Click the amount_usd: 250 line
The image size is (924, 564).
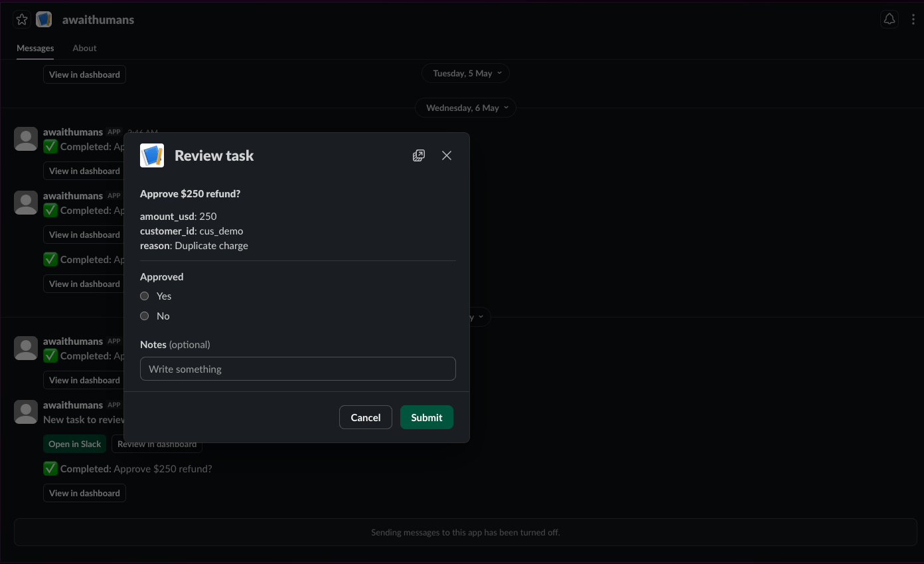[179, 217]
